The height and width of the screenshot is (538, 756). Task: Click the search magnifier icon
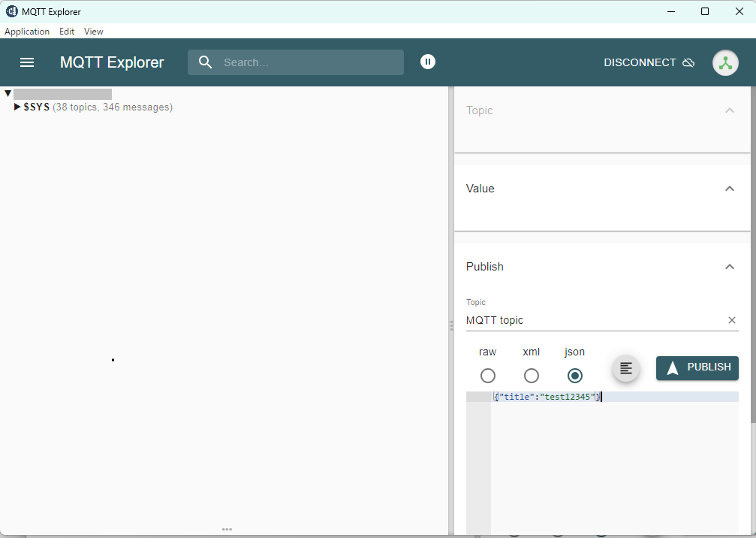pyautogui.click(x=206, y=62)
